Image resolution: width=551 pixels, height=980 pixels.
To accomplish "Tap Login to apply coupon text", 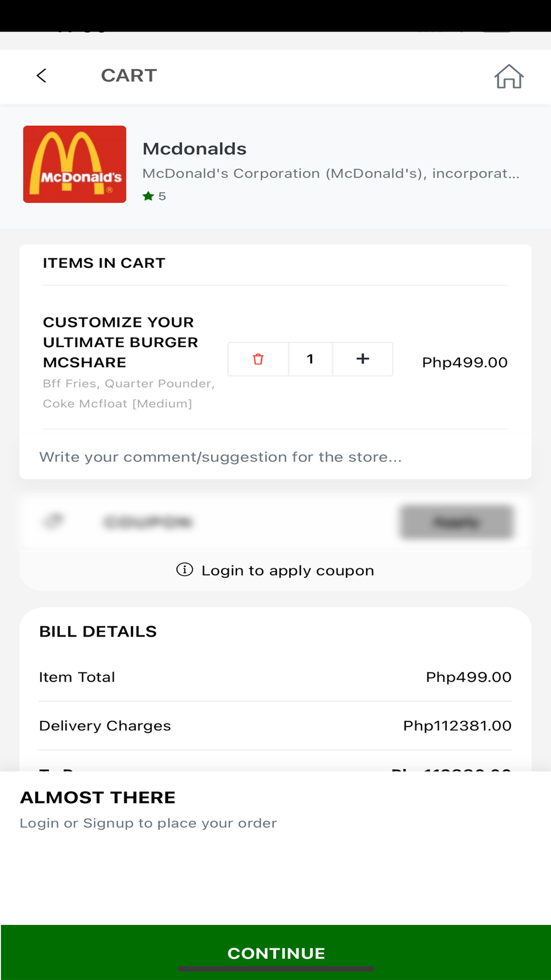I will pyautogui.click(x=288, y=570).
